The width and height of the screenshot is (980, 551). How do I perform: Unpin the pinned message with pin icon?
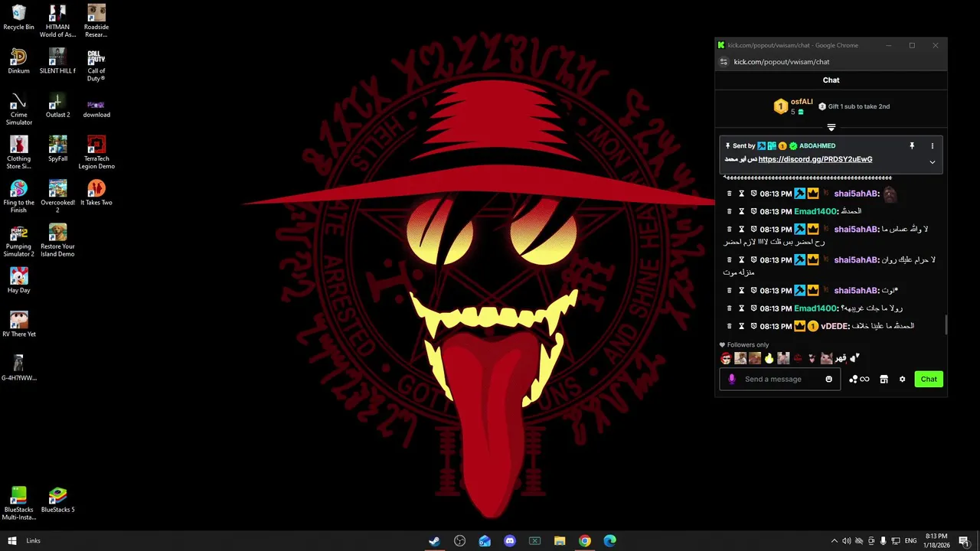(912, 145)
